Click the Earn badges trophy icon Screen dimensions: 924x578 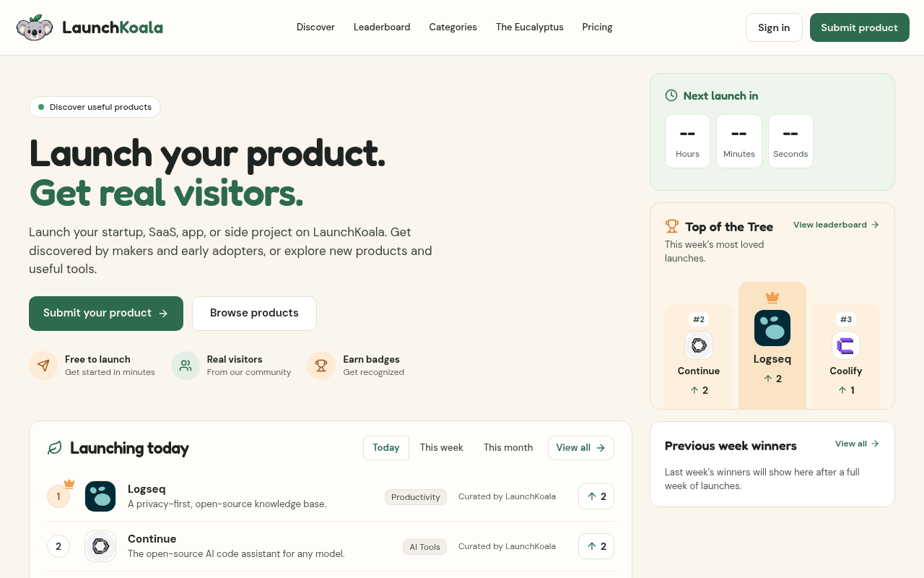pyautogui.click(x=321, y=366)
